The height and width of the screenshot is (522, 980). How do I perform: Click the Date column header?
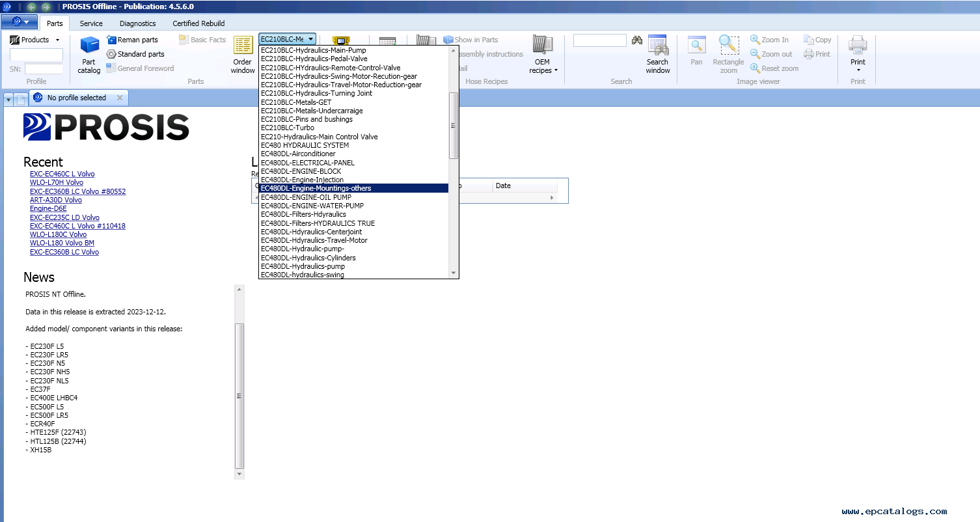[526, 185]
